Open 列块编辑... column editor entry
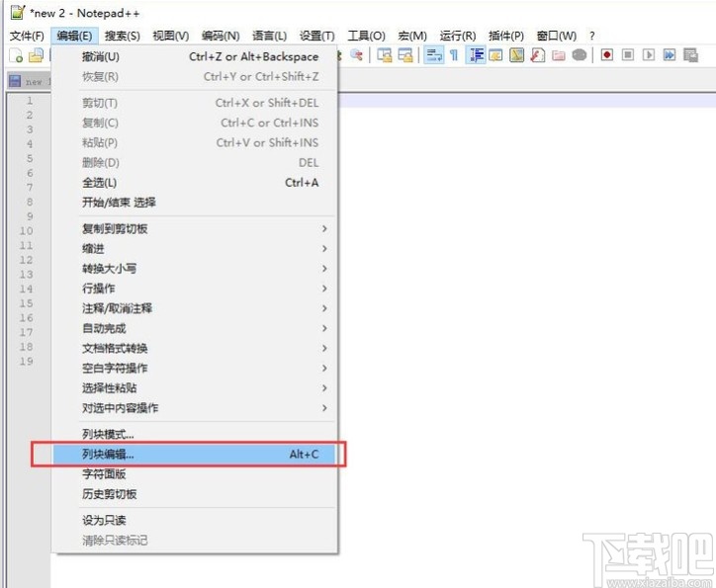This screenshot has width=716, height=588. coord(195,455)
